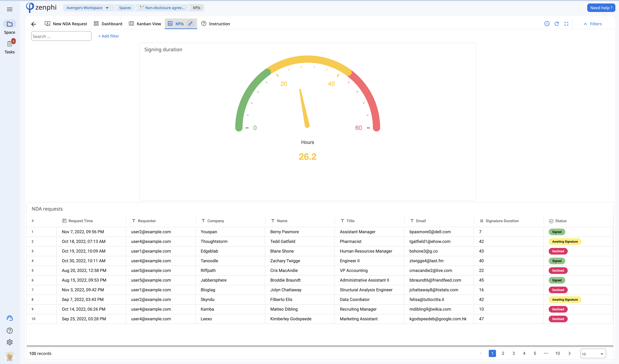619x364 pixels.
Task: Open the settings gear in sidebar
Action: (x=10, y=342)
